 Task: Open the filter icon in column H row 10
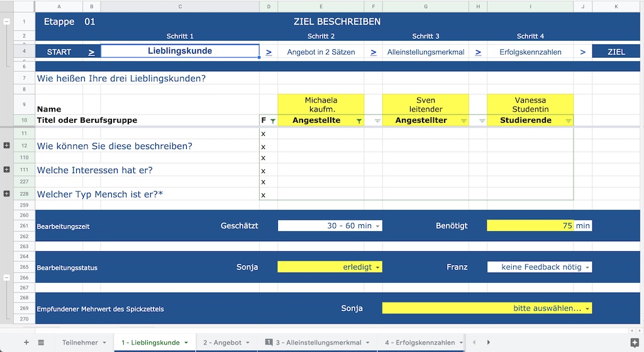click(x=482, y=121)
